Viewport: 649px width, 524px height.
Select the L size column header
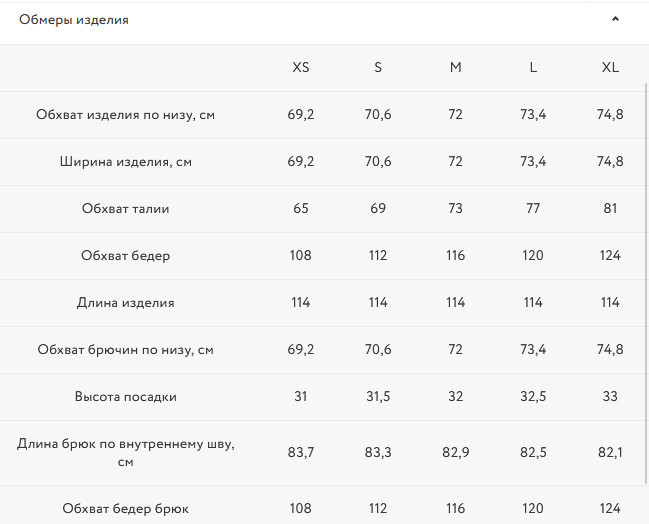(533, 68)
